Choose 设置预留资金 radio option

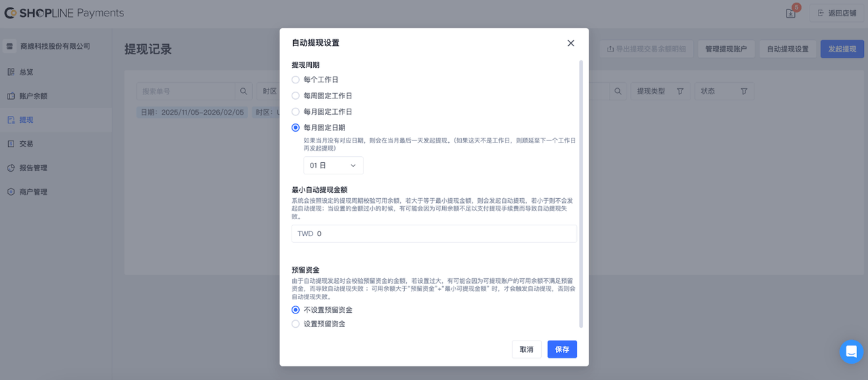296,324
